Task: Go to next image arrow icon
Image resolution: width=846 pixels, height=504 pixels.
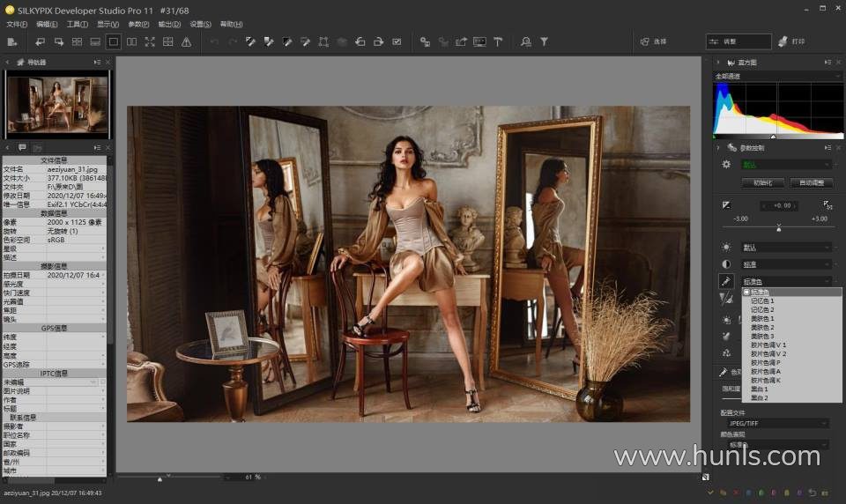Action: tap(59, 41)
